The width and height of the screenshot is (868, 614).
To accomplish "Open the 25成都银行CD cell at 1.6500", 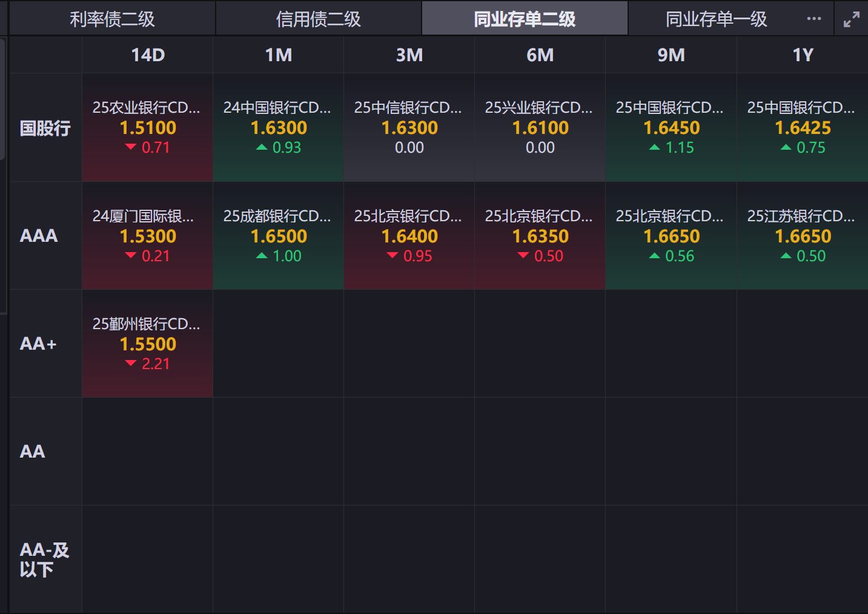I will point(279,236).
